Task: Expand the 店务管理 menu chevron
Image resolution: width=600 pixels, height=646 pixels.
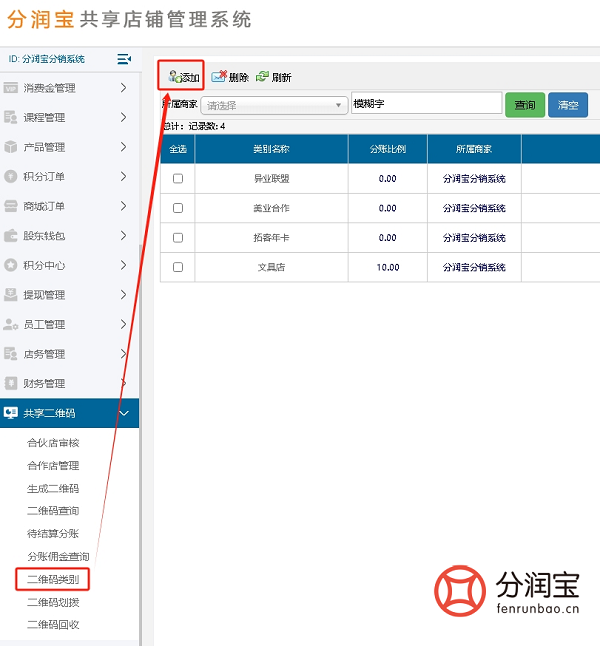Action: point(123,354)
